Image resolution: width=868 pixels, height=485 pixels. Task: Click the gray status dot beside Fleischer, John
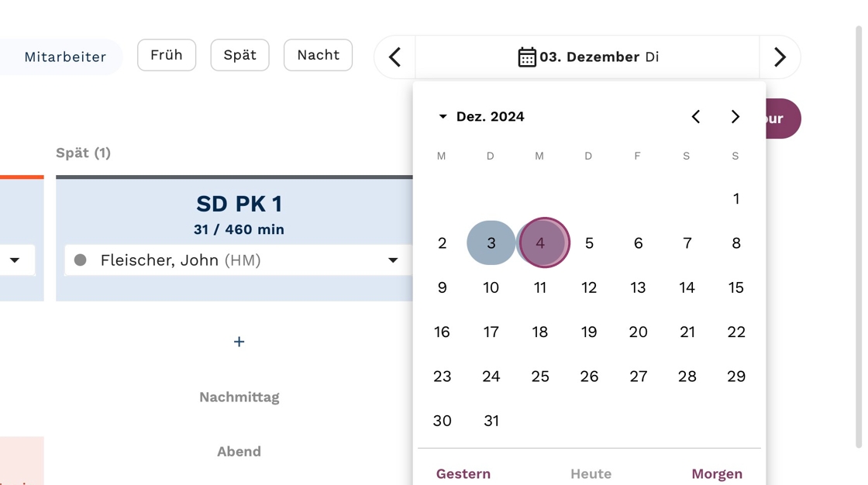pos(80,260)
